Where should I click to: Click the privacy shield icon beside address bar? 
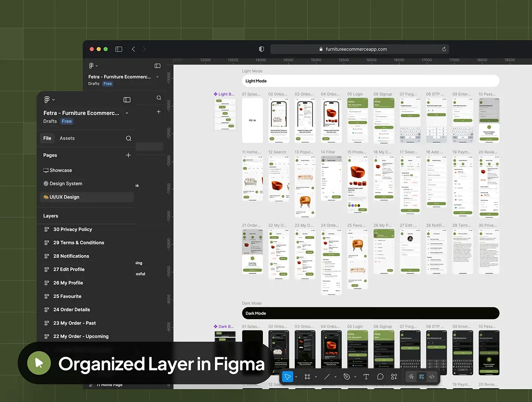(262, 49)
